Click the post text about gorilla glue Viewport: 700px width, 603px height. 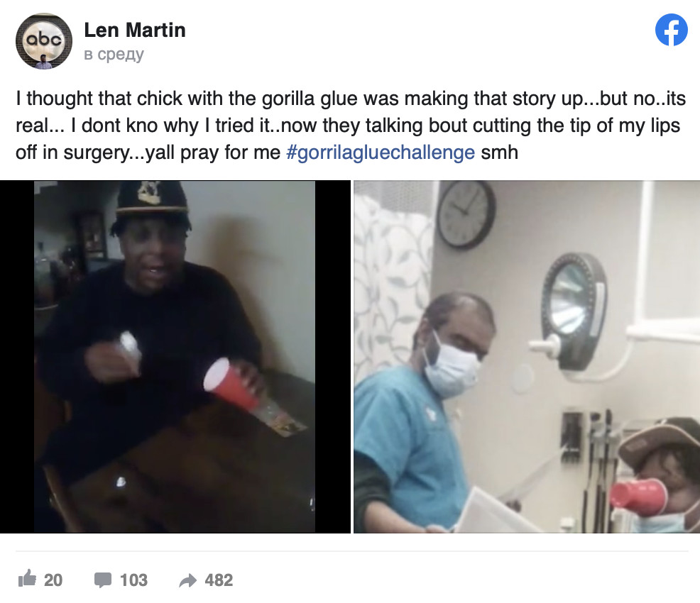coord(351,126)
